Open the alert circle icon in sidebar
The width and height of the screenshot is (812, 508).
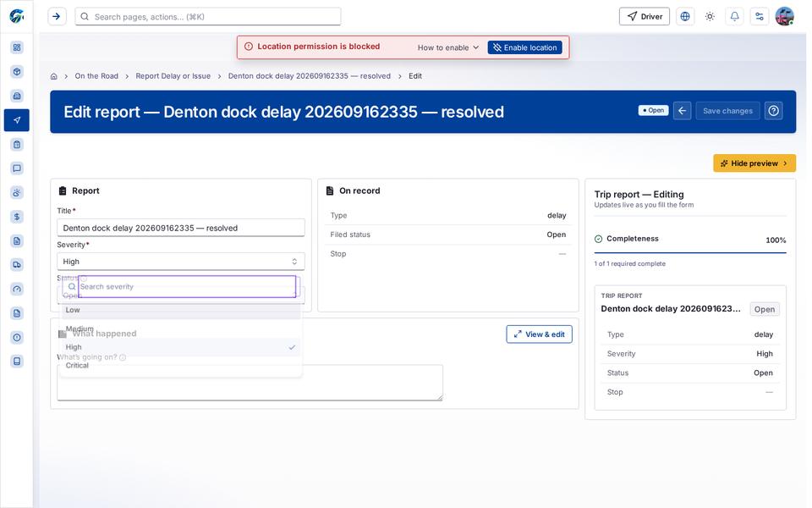coord(17,338)
